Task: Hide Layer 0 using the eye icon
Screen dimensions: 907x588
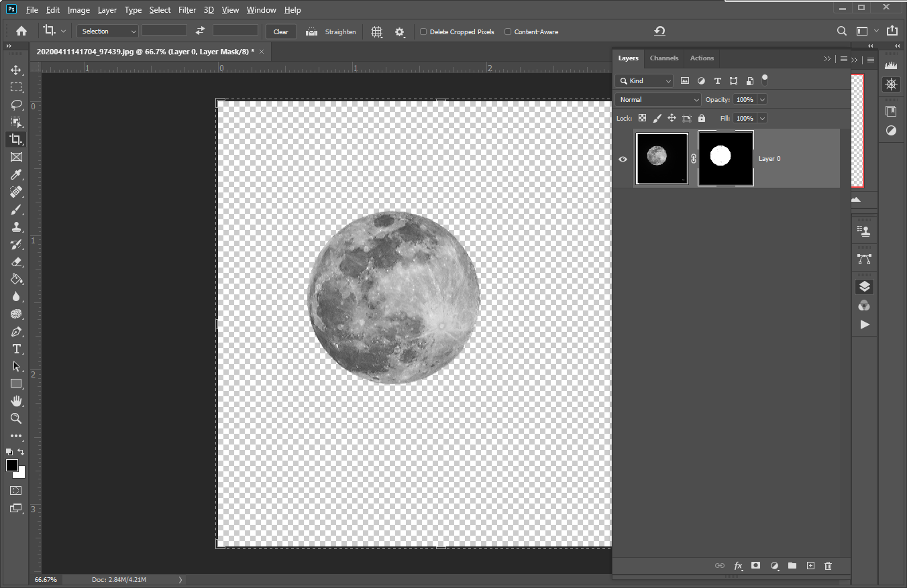Action: coord(623,159)
